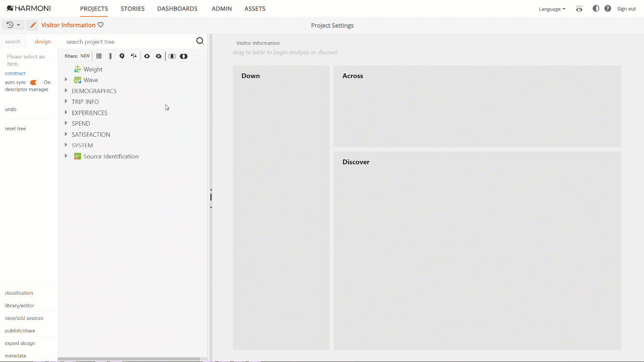
Task: Open publish/share
Action: [x=20, y=331]
